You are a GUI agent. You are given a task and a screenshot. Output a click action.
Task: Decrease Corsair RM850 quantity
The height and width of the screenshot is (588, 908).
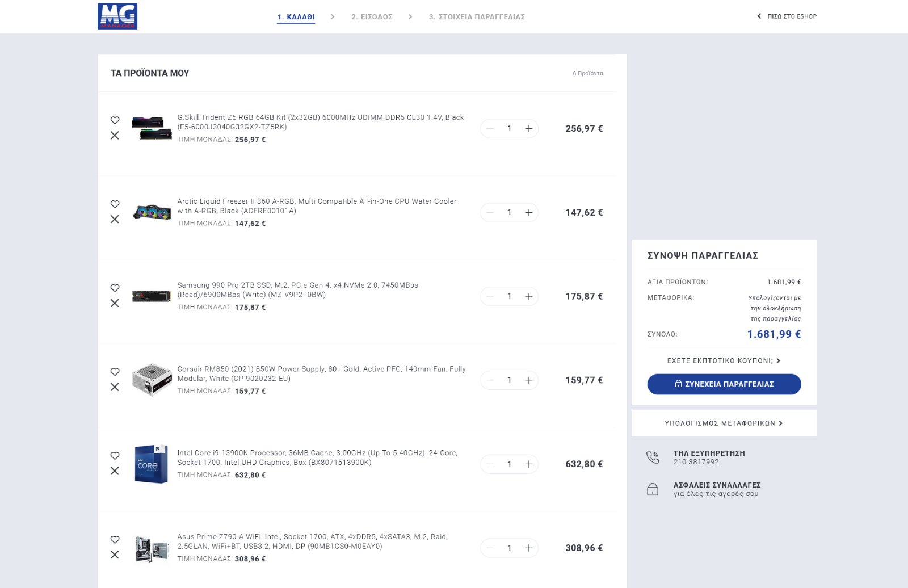click(490, 380)
